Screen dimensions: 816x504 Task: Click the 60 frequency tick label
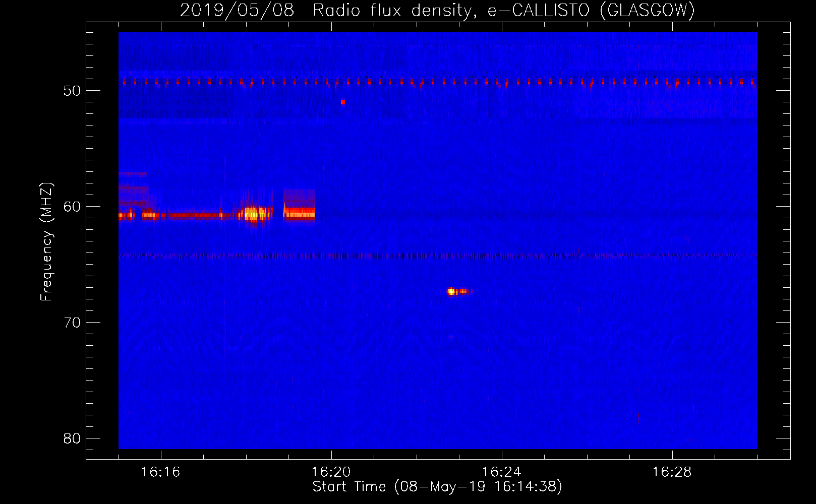tap(72, 207)
